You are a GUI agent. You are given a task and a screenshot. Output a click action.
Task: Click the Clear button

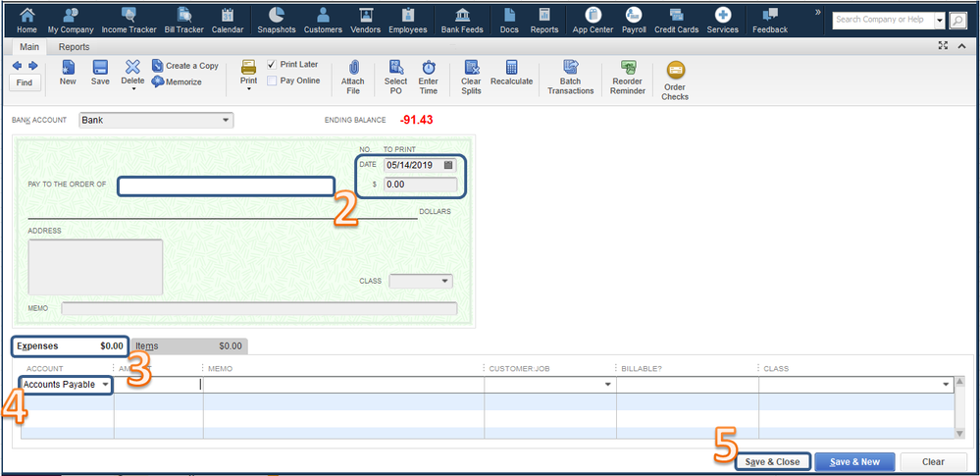933,461
